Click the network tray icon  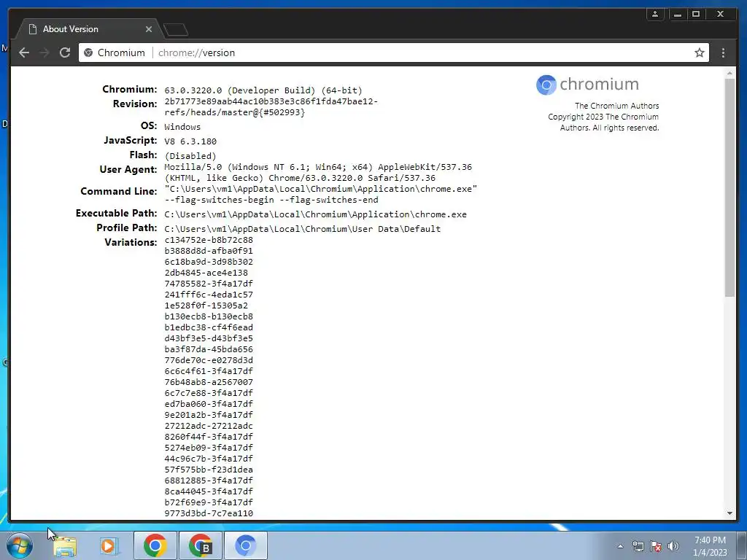[x=638, y=546]
